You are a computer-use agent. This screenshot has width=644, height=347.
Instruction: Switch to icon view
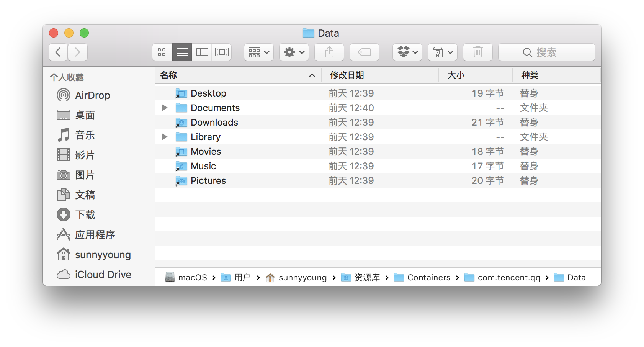coord(162,52)
